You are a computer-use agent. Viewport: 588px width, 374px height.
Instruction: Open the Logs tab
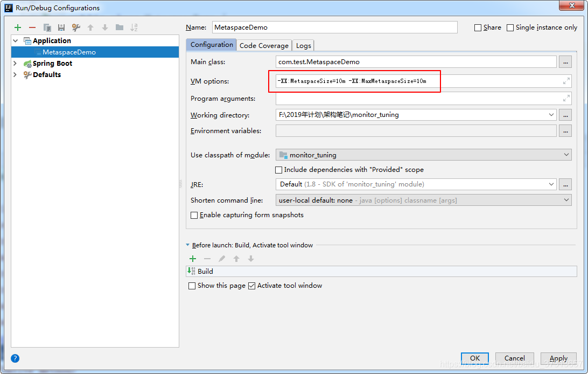pos(304,46)
